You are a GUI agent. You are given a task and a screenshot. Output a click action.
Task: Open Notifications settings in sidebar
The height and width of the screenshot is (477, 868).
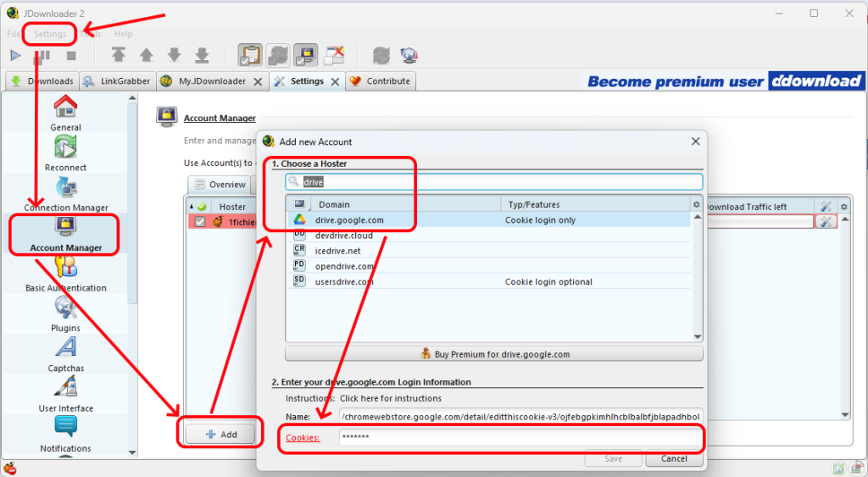pyautogui.click(x=65, y=435)
